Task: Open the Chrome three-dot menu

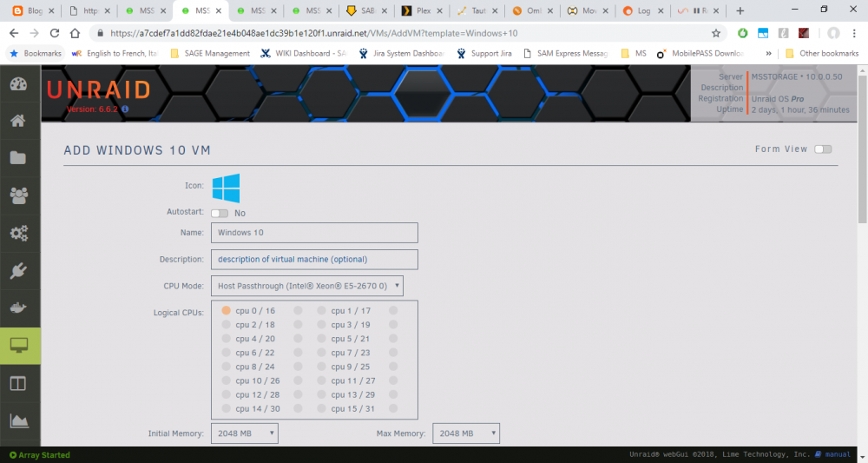Action: click(x=854, y=33)
